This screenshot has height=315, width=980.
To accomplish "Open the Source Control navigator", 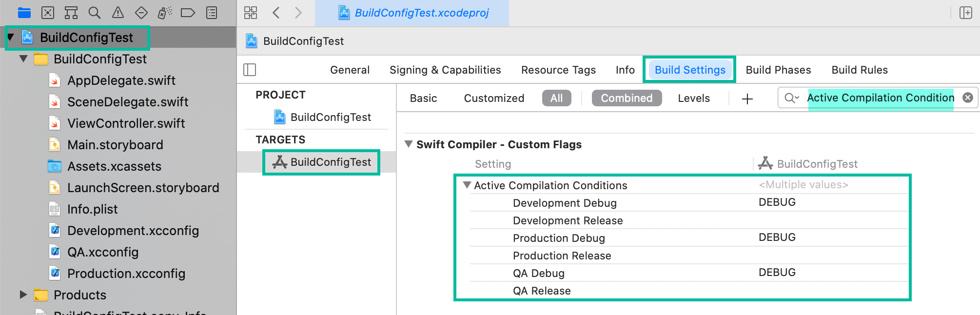I will click(48, 13).
